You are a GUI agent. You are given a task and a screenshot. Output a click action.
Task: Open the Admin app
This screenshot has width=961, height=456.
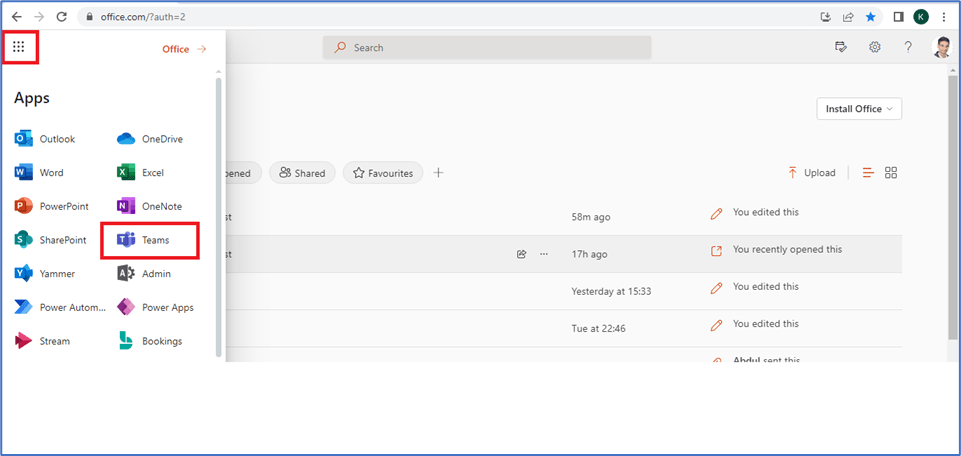pos(144,274)
